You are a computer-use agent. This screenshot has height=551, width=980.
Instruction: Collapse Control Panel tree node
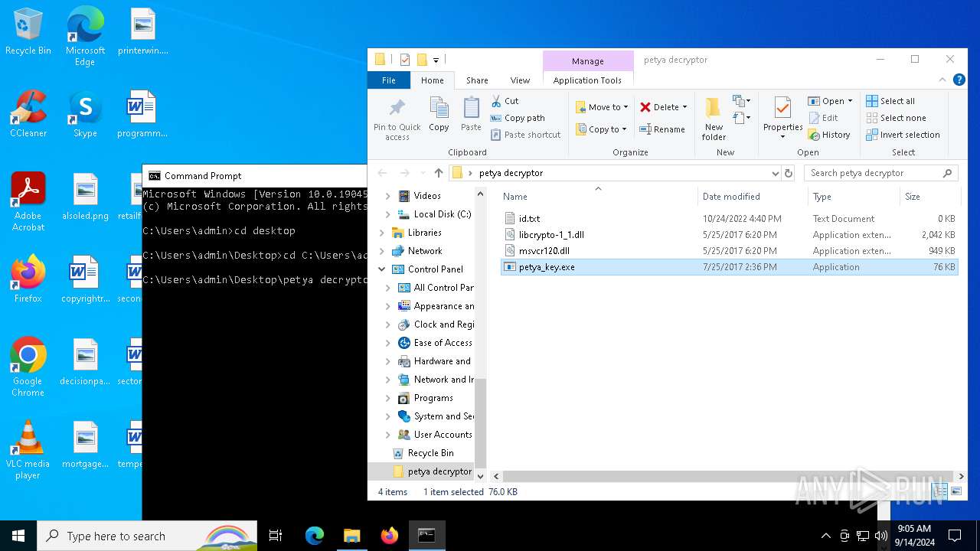click(381, 269)
